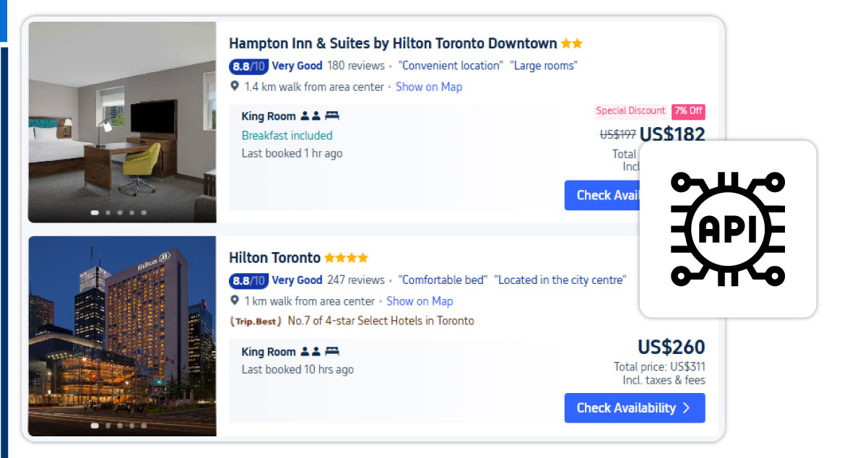Viewport: 868px width, 458px height.
Task: Open Show on Map for Hilton Toronto
Action: (420, 301)
